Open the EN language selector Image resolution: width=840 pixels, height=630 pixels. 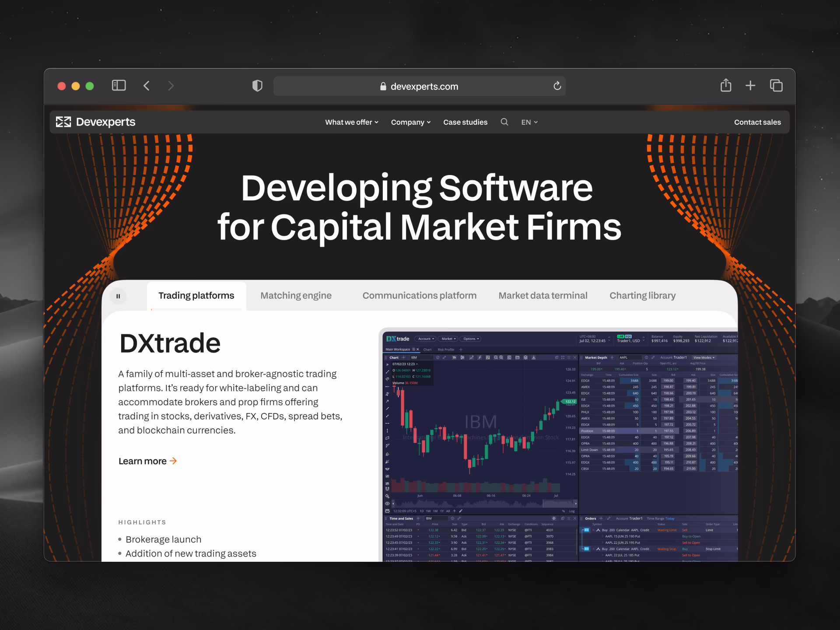click(529, 122)
